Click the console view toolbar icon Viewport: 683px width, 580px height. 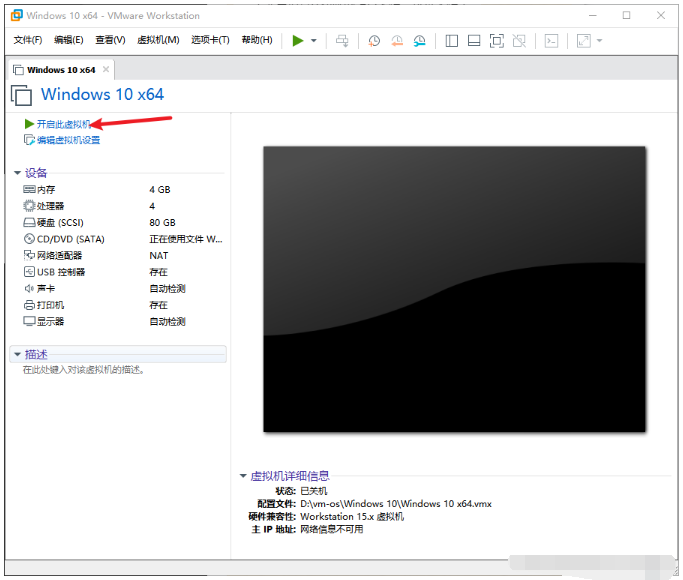click(x=551, y=41)
